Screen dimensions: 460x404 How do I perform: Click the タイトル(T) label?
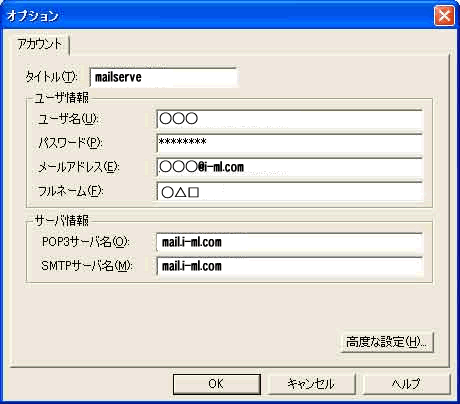point(52,77)
